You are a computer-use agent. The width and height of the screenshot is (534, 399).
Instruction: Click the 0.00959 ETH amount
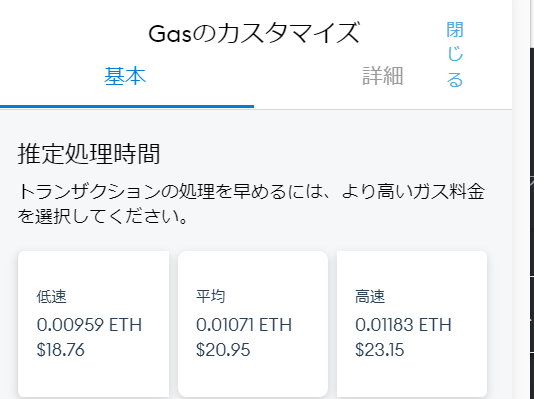click(x=89, y=324)
